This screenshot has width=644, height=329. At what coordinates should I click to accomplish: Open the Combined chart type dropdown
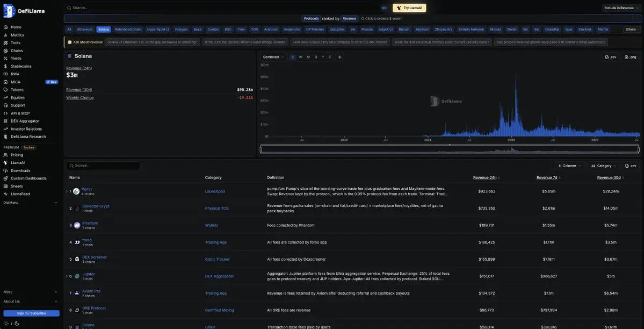pyautogui.click(x=273, y=57)
